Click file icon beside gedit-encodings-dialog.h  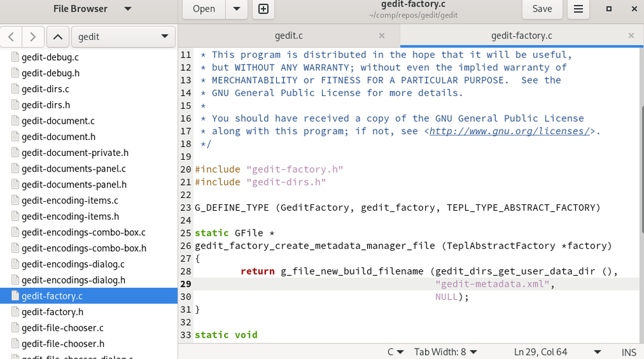pos(15,280)
